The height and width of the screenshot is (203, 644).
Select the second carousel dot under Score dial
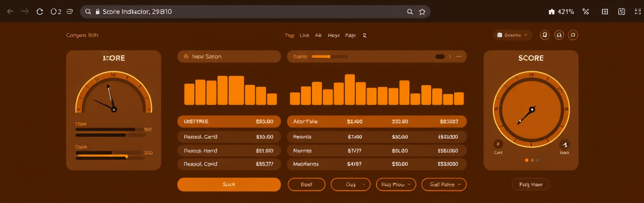tap(532, 160)
